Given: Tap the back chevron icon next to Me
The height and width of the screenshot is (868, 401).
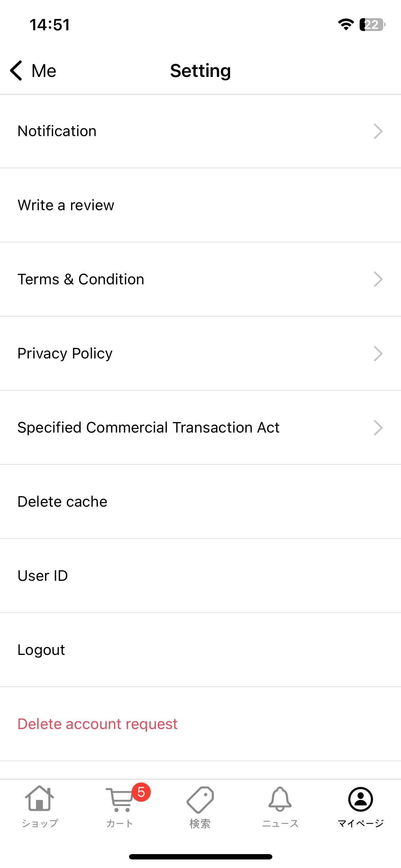Looking at the screenshot, I should click(x=16, y=71).
